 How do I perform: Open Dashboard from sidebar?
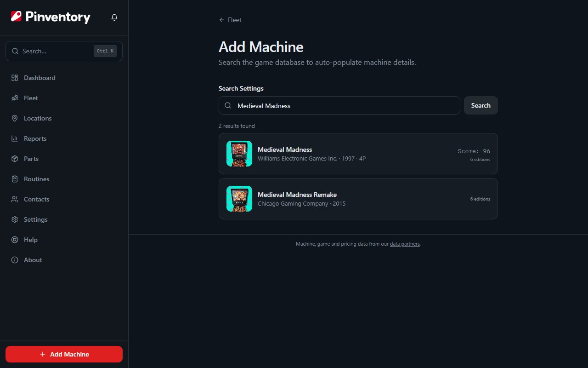click(x=64, y=78)
